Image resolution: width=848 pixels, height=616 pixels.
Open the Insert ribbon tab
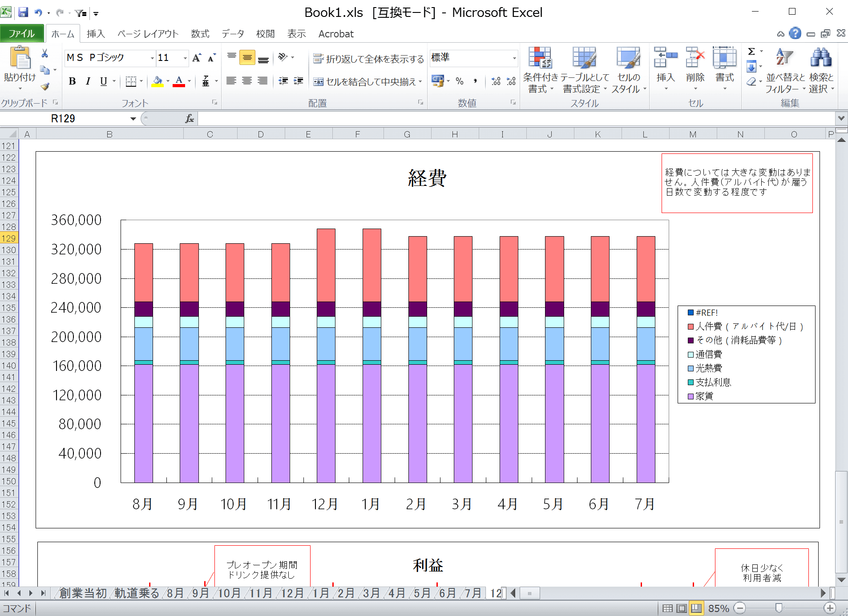tap(96, 34)
